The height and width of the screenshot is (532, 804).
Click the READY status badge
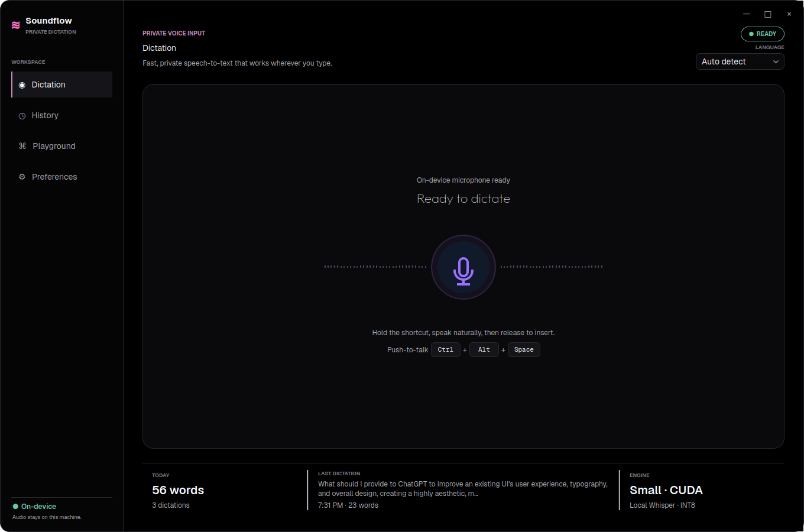click(x=763, y=34)
